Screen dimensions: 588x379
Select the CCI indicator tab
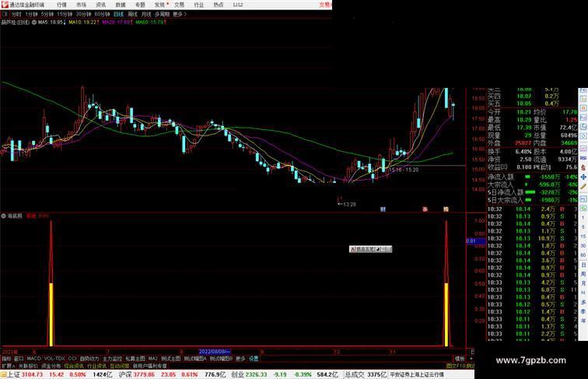72,359
